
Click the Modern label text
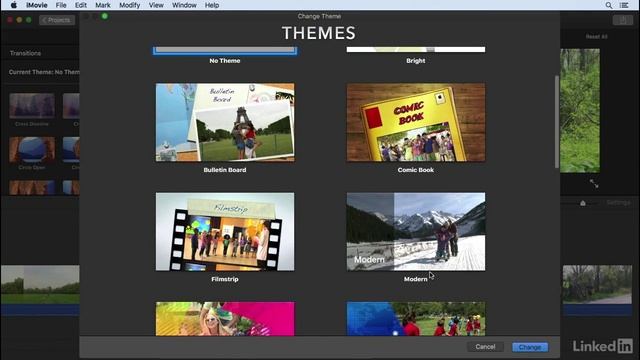coord(416,279)
